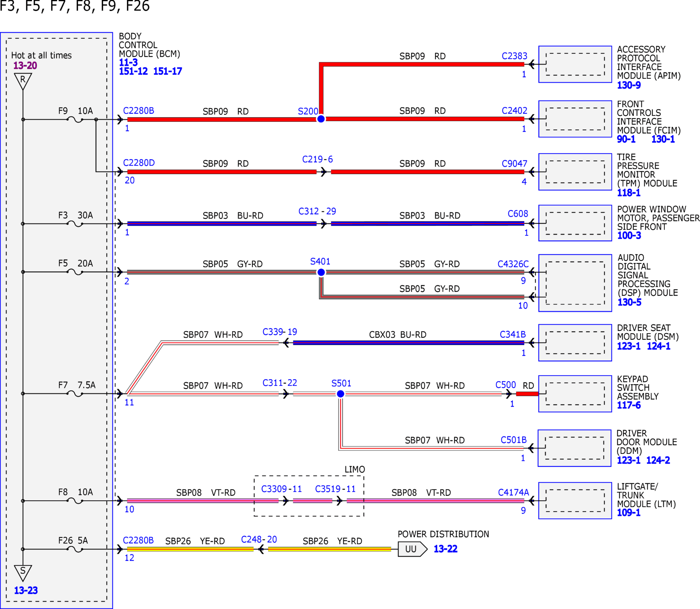Image resolution: width=700 pixels, height=609 pixels.
Task: Select splice S501 node
Action: click(340, 394)
